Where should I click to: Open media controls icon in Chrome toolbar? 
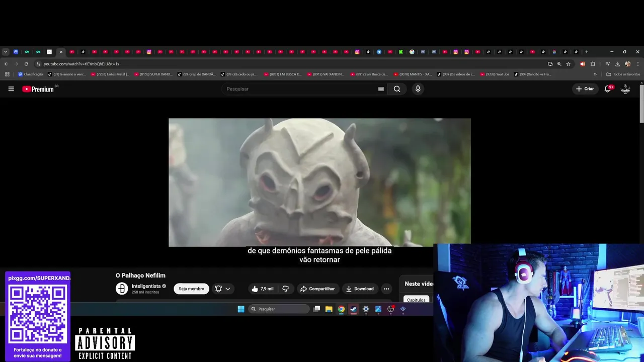608,64
